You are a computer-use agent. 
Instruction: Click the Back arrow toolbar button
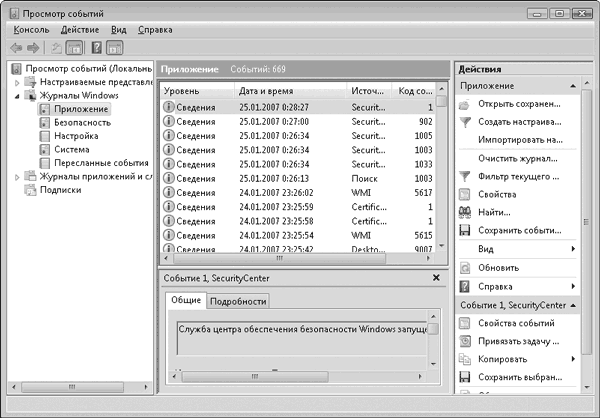click(15, 47)
